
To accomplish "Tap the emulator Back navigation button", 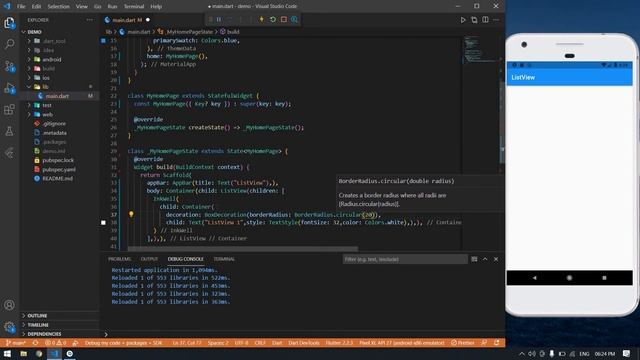I will pos(535,278).
